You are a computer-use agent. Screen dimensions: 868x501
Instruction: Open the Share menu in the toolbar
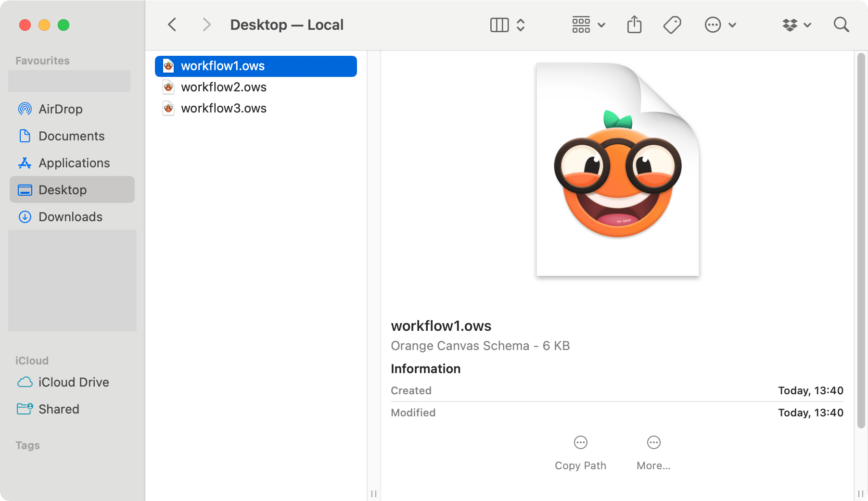click(x=635, y=24)
